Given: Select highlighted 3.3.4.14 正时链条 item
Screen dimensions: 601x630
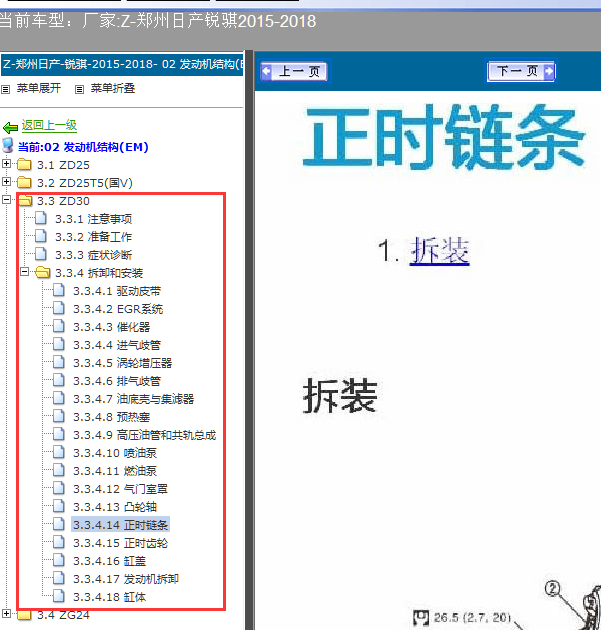Looking at the screenshot, I should pyautogui.click(x=121, y=525).
